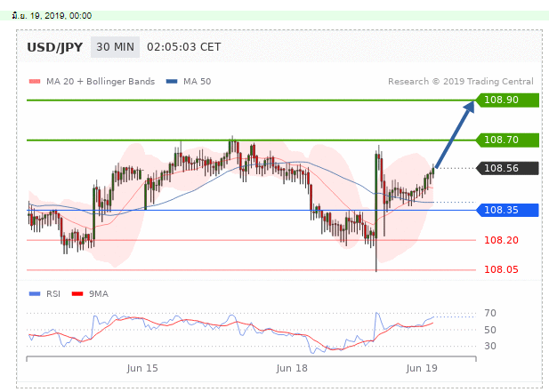Click the 108.35 pivot price label
Viewport: 549px width, 392px height.
pos(507,210)
